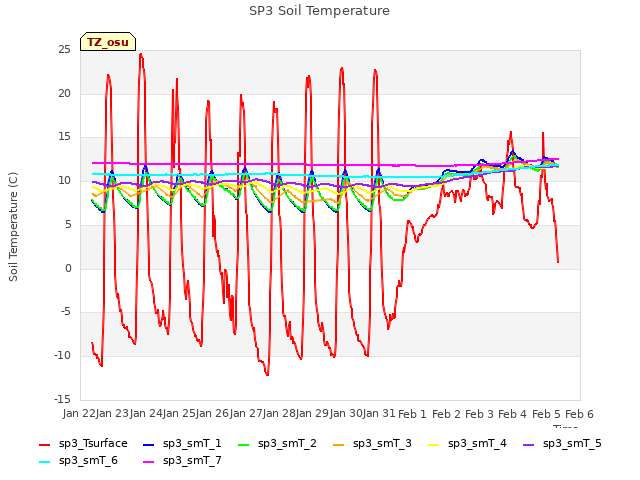Click the Feb 3 x-axis tick label
The width and height of the screenshot is (640, 480).
click(479, 414)
